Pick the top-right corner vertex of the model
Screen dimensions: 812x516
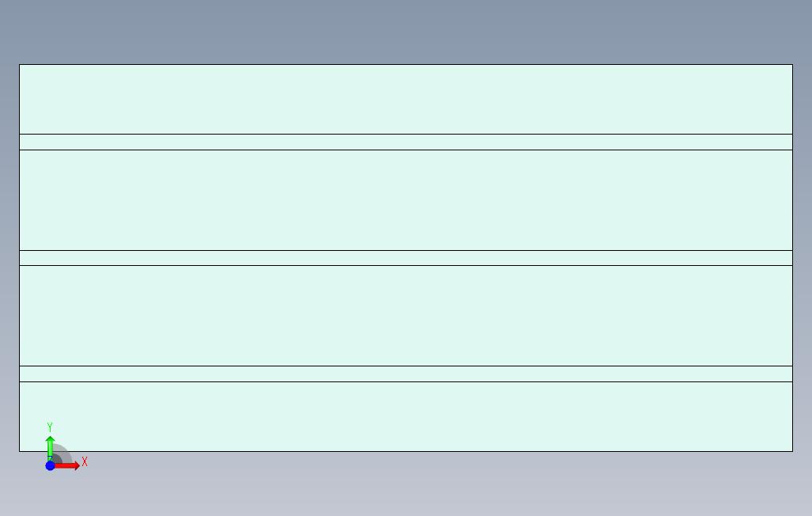tap(793, 64)
